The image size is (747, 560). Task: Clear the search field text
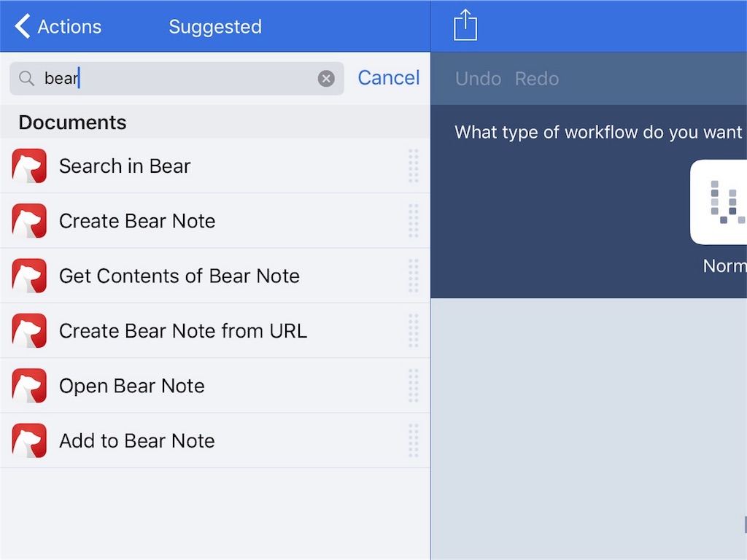(x=326, y=79)
